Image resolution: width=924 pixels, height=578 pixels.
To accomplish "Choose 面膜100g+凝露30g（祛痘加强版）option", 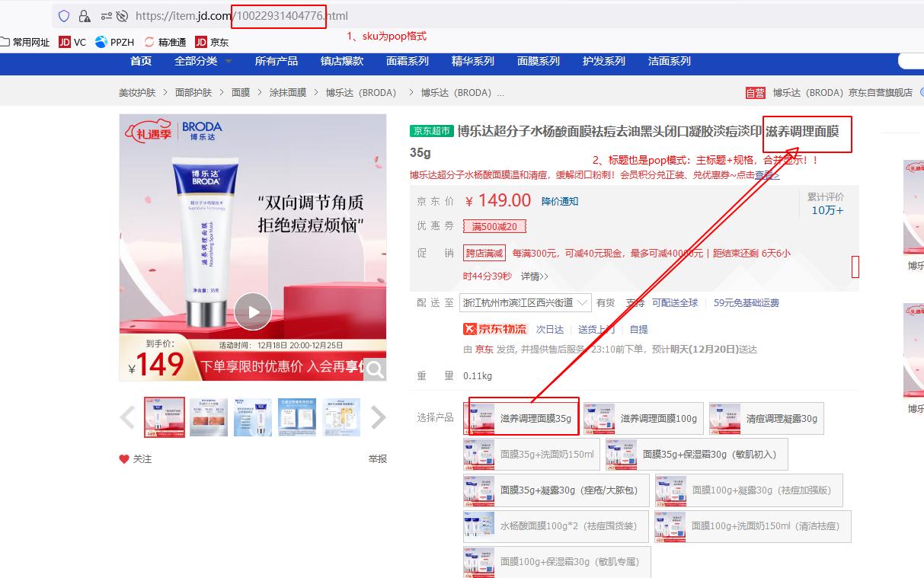I will 749,490.
